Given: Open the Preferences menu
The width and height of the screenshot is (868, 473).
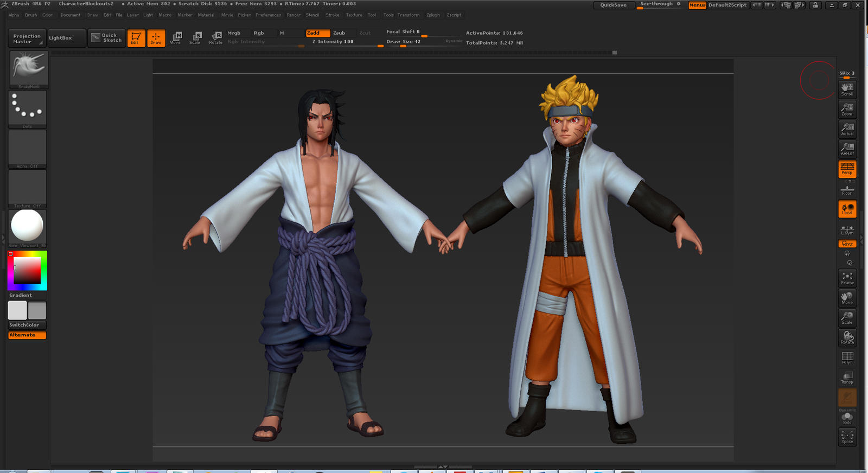Looking at the screenshot, I should 268,15.
